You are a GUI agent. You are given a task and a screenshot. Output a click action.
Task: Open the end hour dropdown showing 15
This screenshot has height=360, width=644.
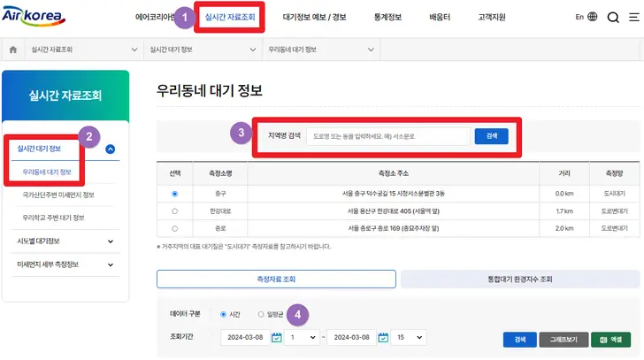pos(409,337)
